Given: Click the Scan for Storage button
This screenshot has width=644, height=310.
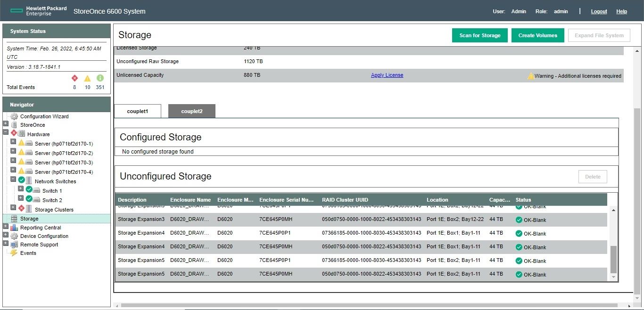Looking at the screenshot, I should coord(480,35).
